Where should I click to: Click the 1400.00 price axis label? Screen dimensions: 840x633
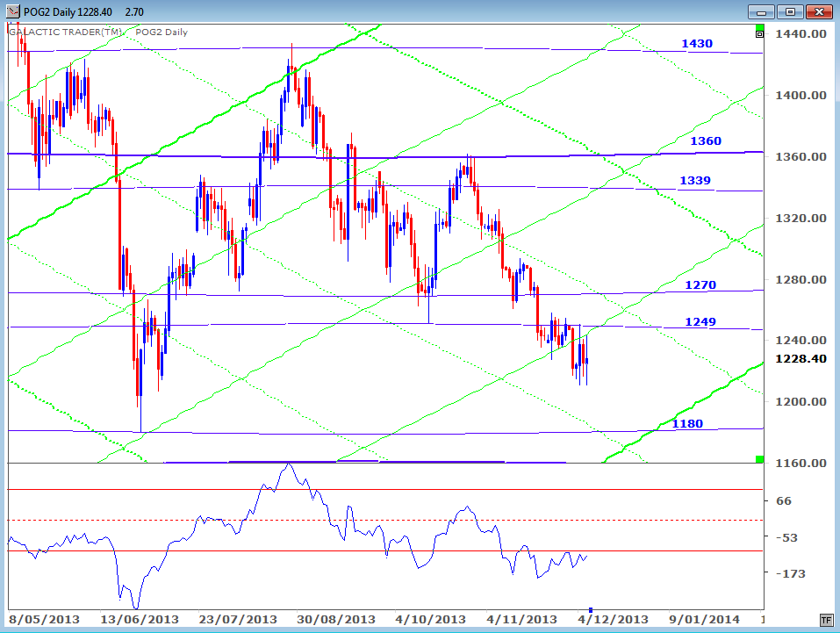801,96
